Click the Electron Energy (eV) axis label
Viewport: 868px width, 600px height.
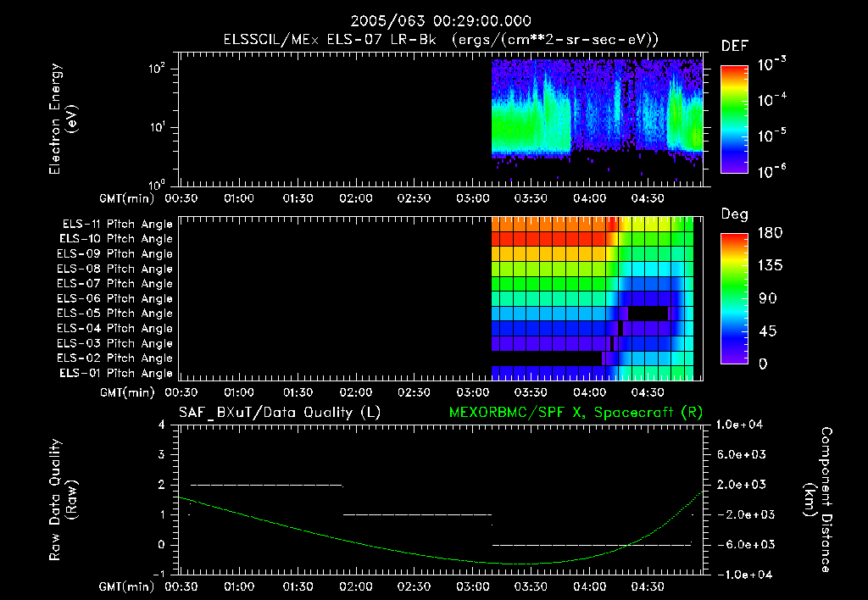point(63,119)
